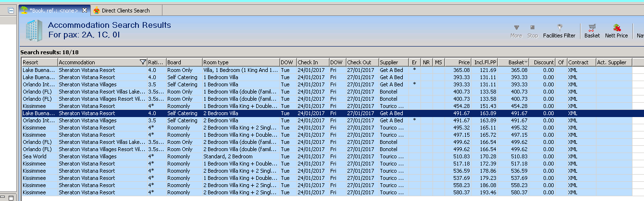Viewport: 644px width, 201px height.
Task: Sort by Resort column header
Action: pos(40,62)
